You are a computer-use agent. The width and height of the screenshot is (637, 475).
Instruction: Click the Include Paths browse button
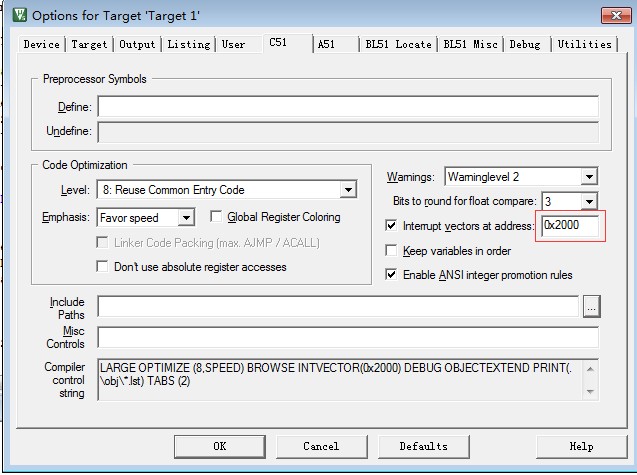pos(592,307)
